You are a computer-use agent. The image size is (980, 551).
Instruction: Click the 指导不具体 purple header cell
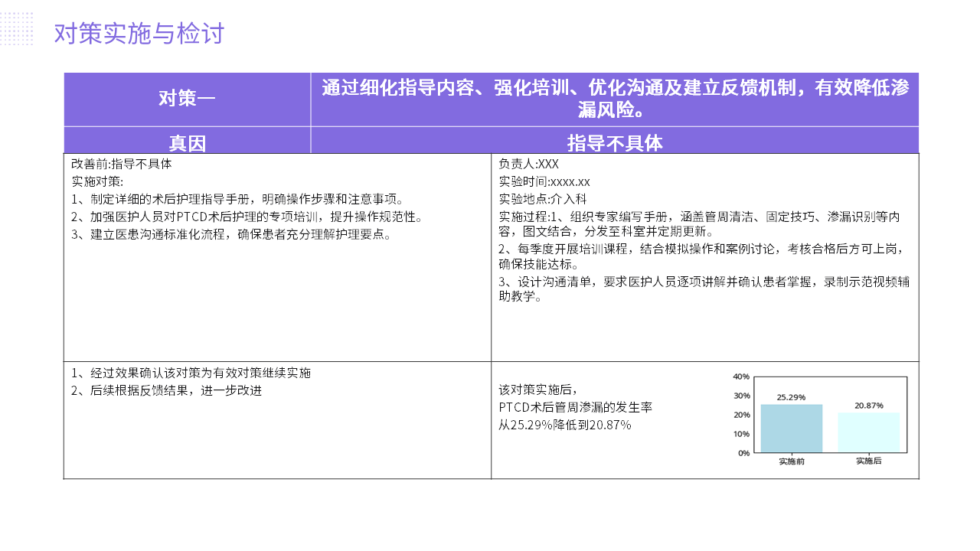click(615, 143)
